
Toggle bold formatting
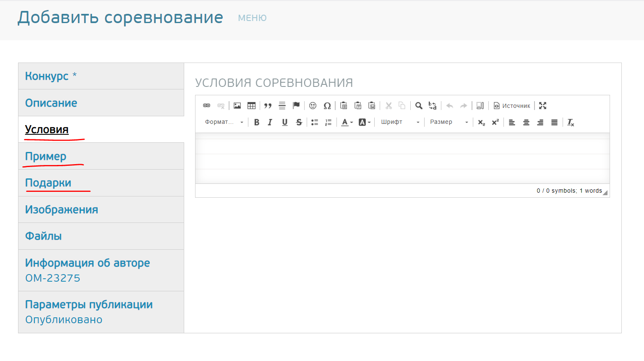[x=257, y=122]
